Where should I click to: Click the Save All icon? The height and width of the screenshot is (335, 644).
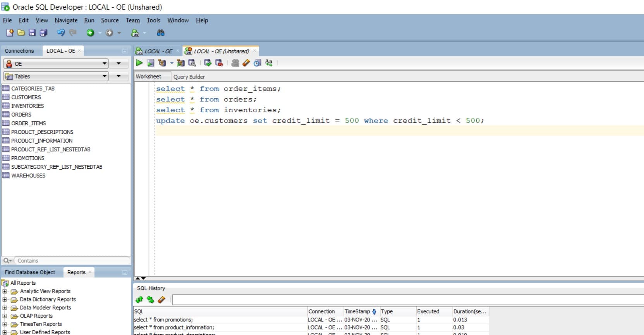point(43,33)
